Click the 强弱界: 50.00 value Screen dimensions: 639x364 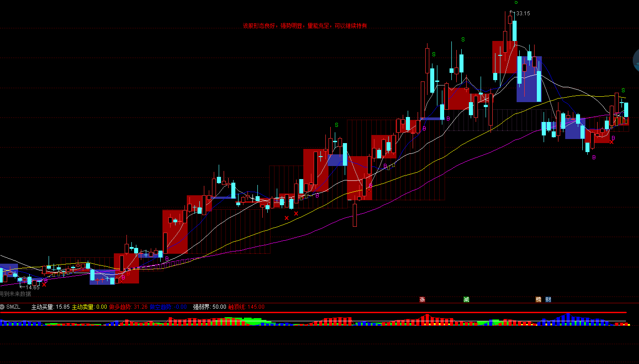coord(210,307)
